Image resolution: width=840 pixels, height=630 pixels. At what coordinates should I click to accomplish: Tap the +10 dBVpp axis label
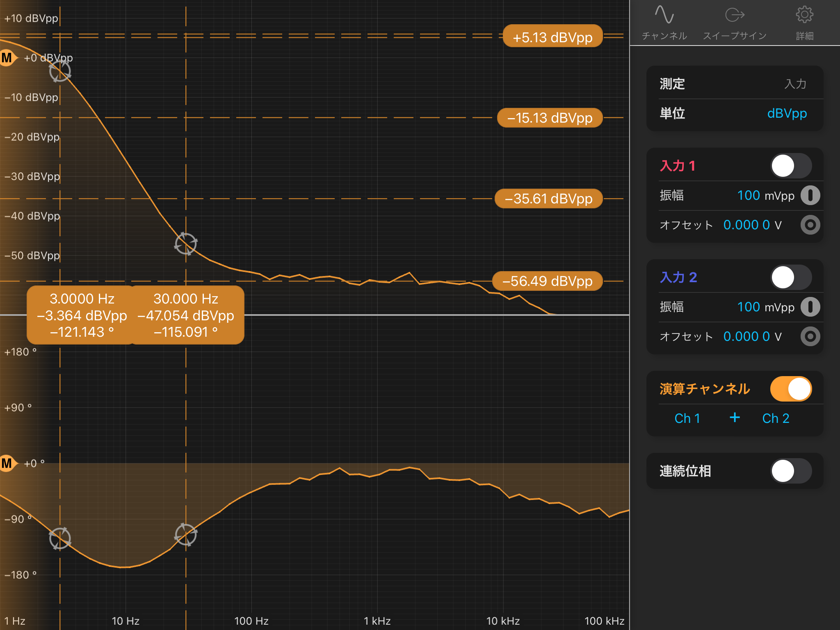[31, 18]
